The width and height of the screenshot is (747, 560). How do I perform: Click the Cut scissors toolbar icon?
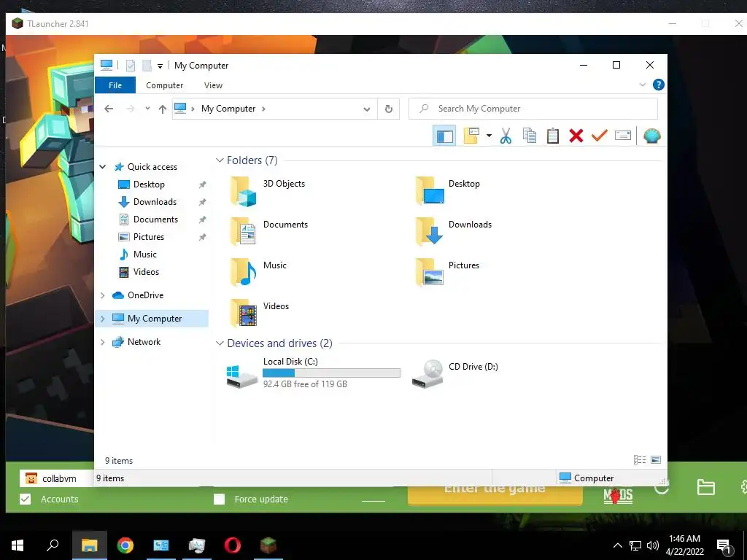click(506, 136)
